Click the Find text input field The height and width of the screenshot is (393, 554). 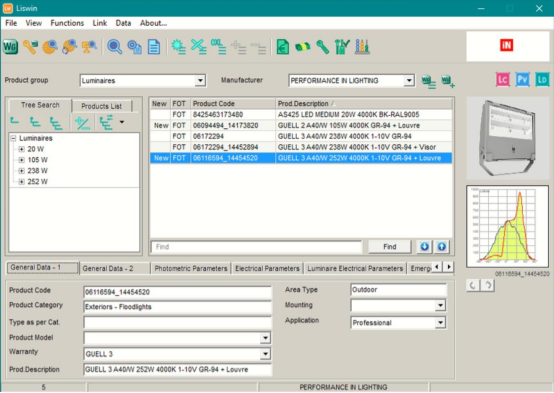257,247
